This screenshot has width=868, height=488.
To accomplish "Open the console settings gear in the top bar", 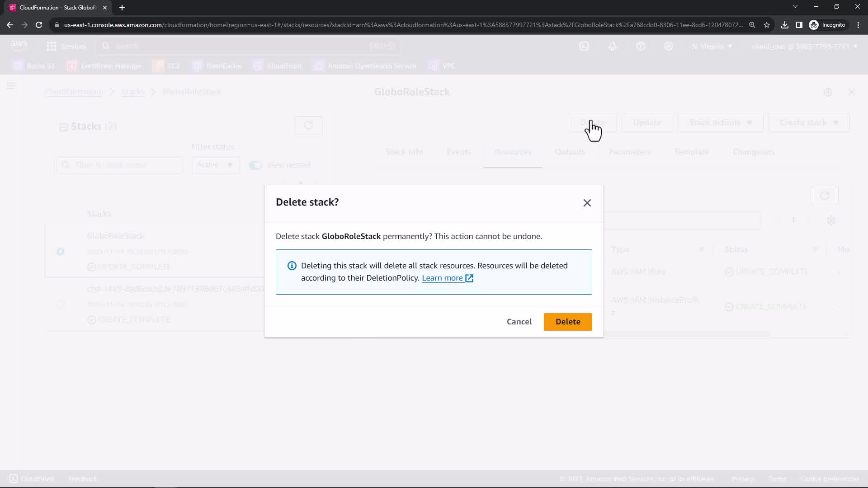I will click(668, 46).
